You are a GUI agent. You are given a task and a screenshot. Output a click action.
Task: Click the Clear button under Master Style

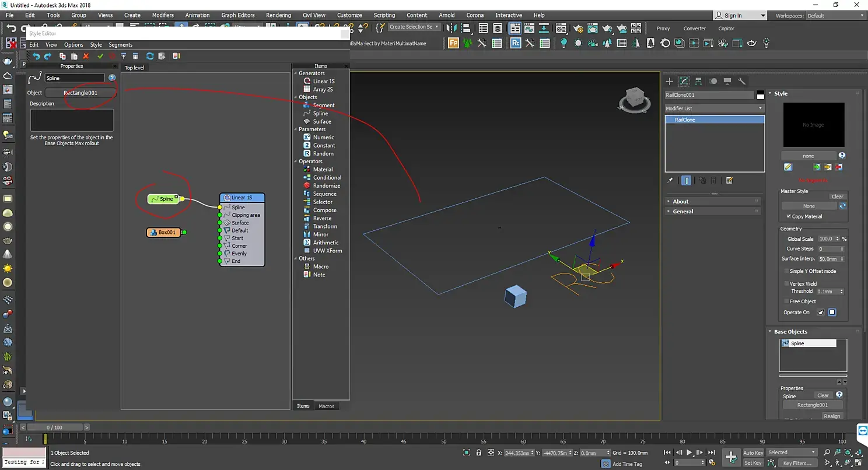pyautogui.click(x=837, y=197)
